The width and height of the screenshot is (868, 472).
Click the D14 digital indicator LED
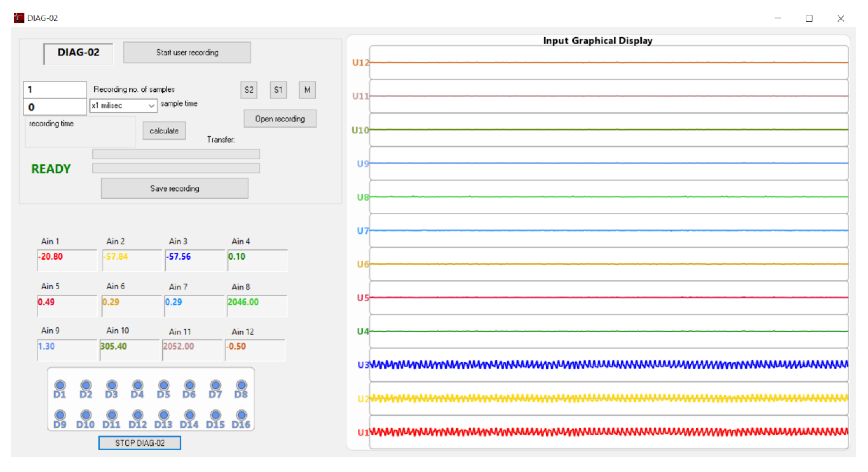(x=190, y=415)
